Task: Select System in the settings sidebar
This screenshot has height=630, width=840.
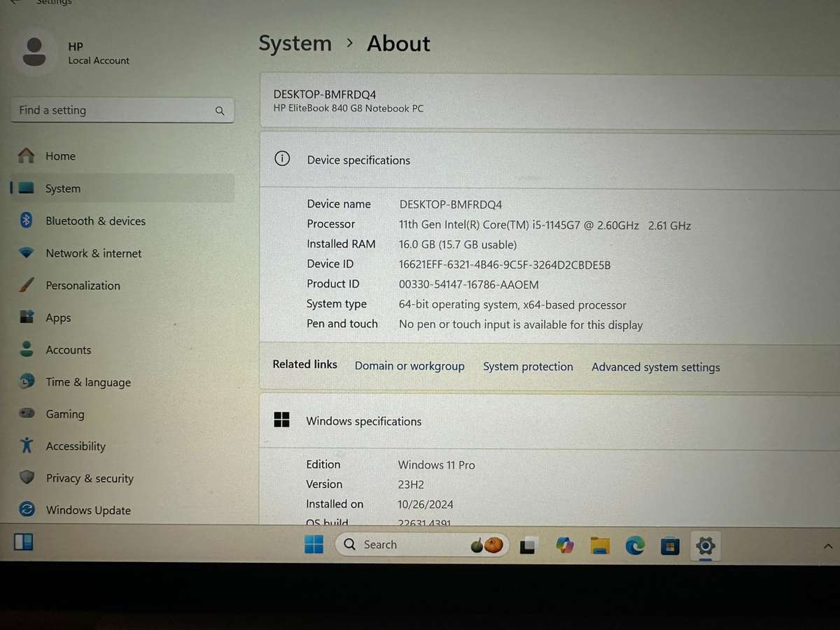Action: pos(63,188)
